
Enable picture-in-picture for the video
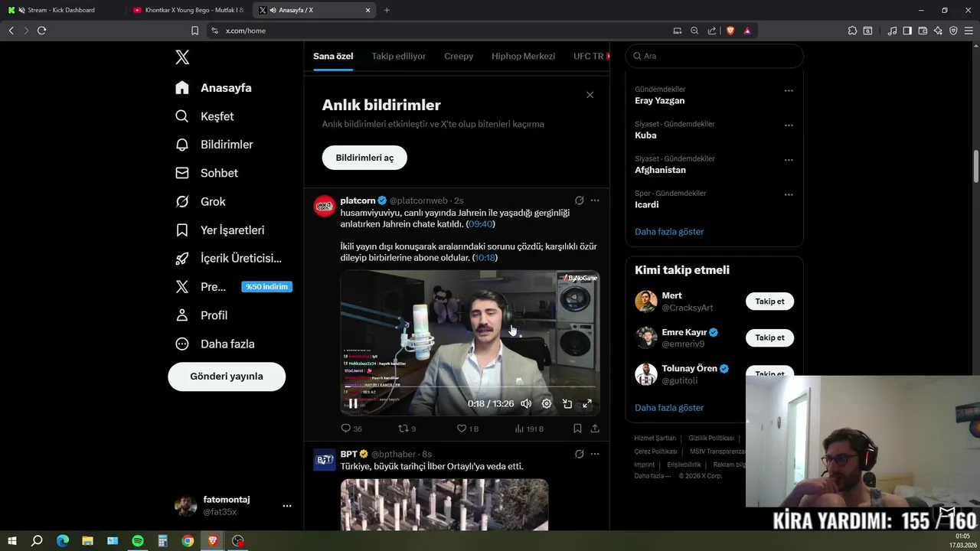[567, 404]
